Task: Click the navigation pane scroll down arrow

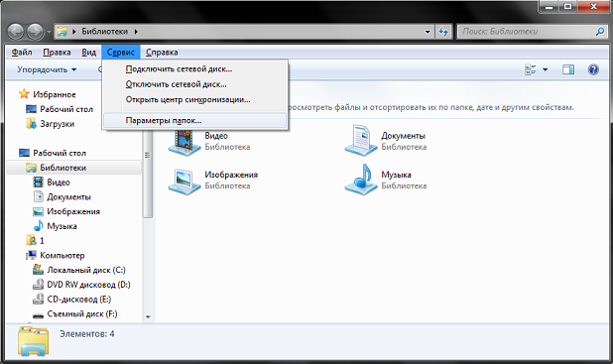Action: click(x=148, y=317)
